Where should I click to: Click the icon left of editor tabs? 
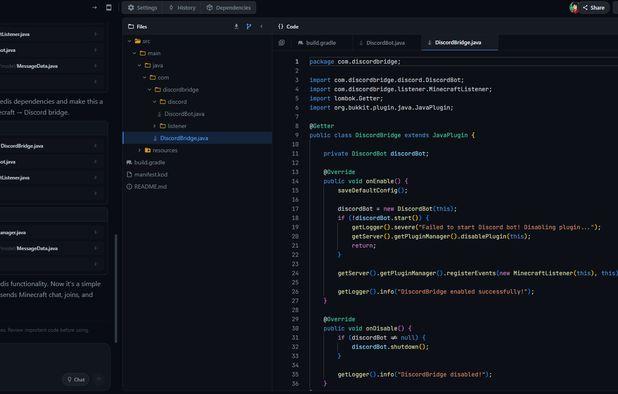(281, 43)
